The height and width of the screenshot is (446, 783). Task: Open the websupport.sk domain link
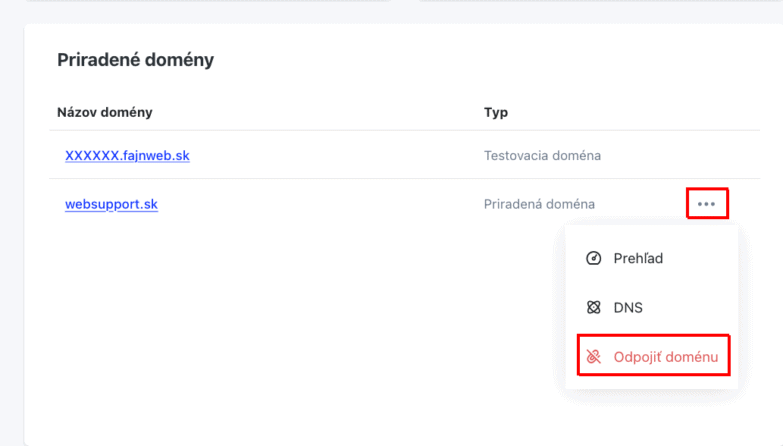(111, 204)
